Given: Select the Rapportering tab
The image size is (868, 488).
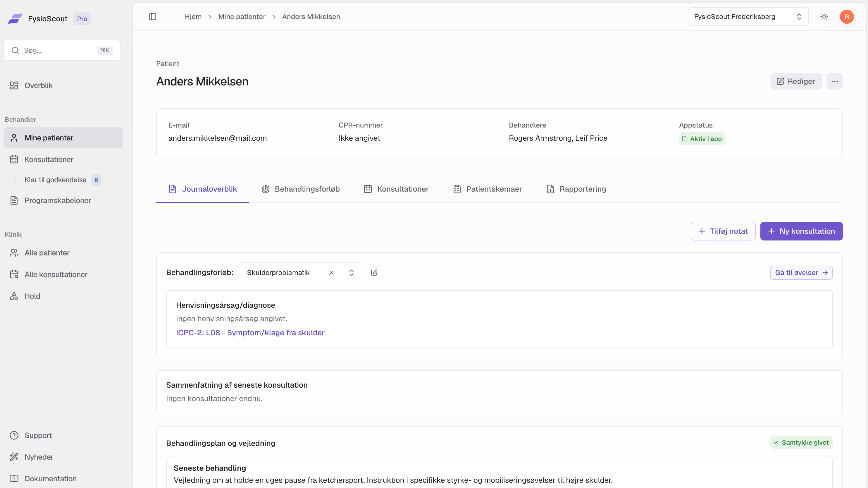Looking at the screenshot, I should click(x=576, y=189).
